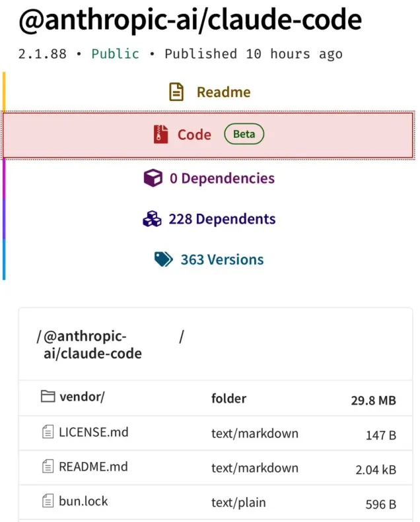The width and height of the screenshot is (420, 522).
Task: Click the LICENSE.md file icon
Action: click(48, 433)
